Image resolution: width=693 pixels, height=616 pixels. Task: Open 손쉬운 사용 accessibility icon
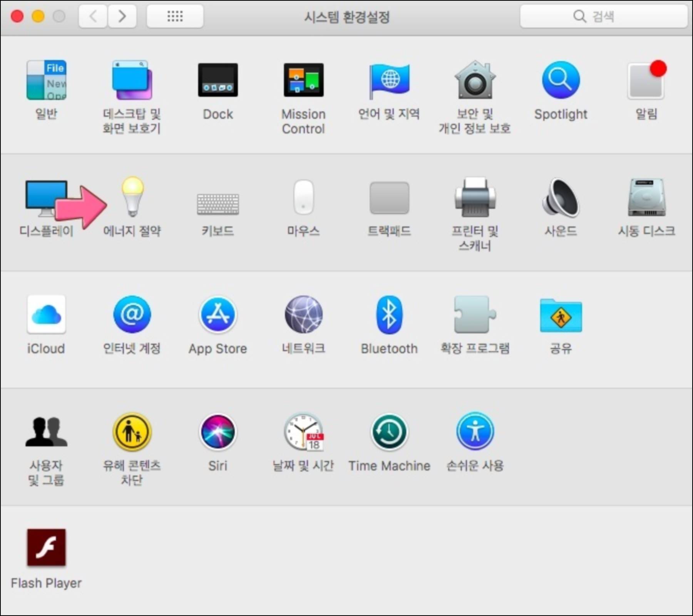(475, 432)
